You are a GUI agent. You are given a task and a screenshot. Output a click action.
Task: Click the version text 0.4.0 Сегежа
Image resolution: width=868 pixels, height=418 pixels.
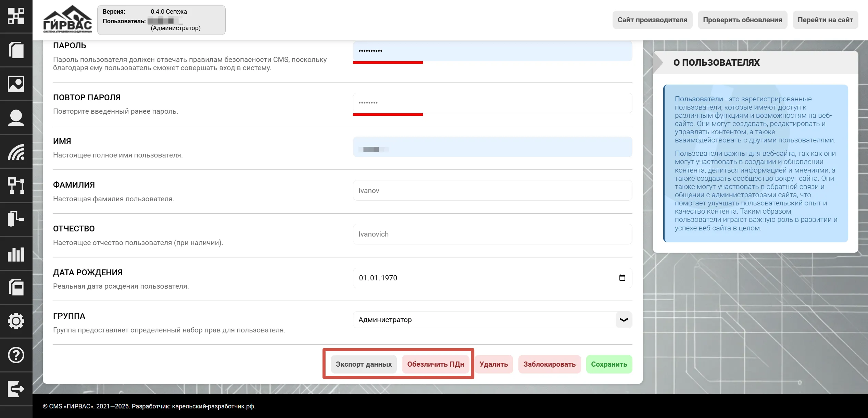tap(169, 12)
